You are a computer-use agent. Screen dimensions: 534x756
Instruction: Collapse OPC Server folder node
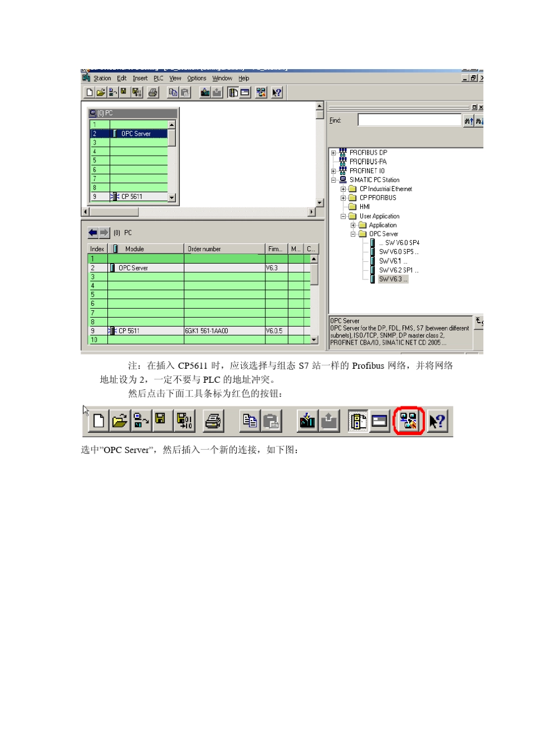pyautogui.click(x=353, y=234)
